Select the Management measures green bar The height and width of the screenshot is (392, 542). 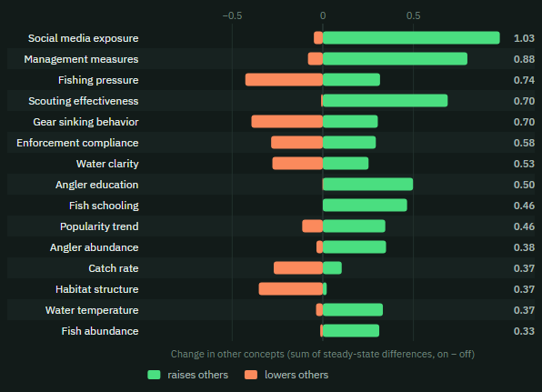click(395, 59)
